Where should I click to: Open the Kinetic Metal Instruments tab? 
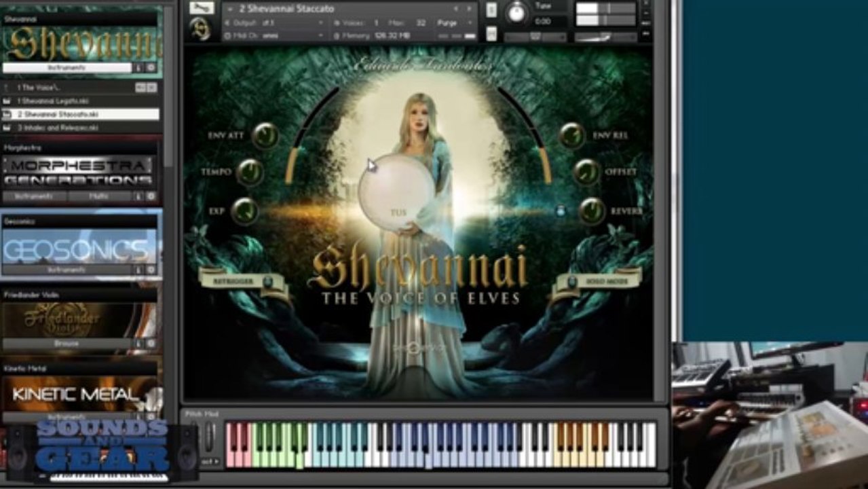click(67, 416)
